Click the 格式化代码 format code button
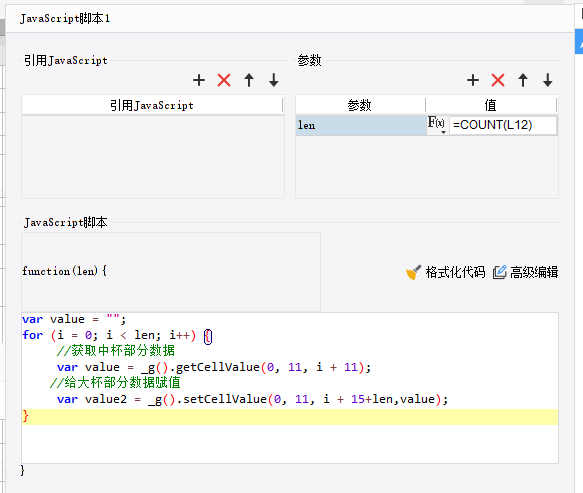583x493 pixels. [445, 272]
